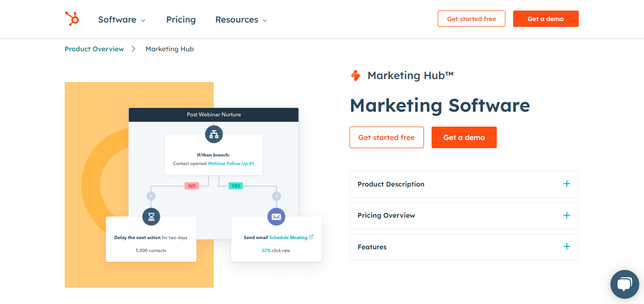Viewport: 644px width, 304px height.
Task: Click the plus node above the envelope
Action: tap(276, 196)
